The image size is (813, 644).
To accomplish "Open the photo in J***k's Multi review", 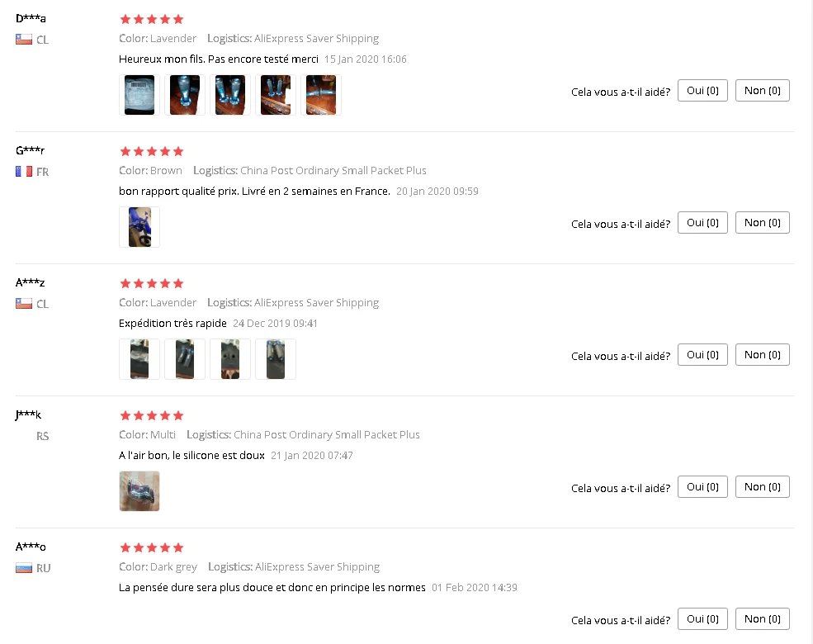I will (139, 491).
